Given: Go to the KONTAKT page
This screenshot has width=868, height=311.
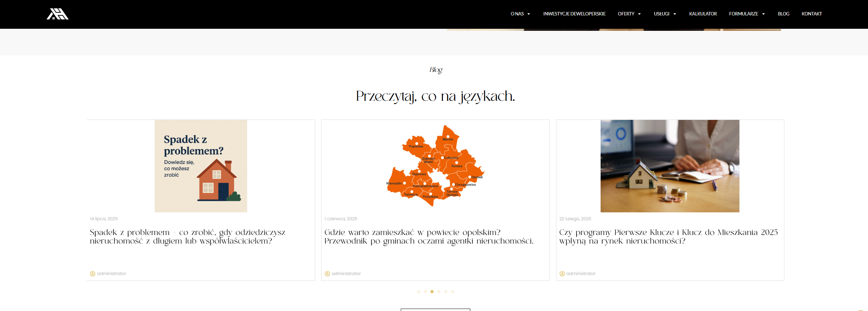Looking at the screenshot, I should coord(811,14).
